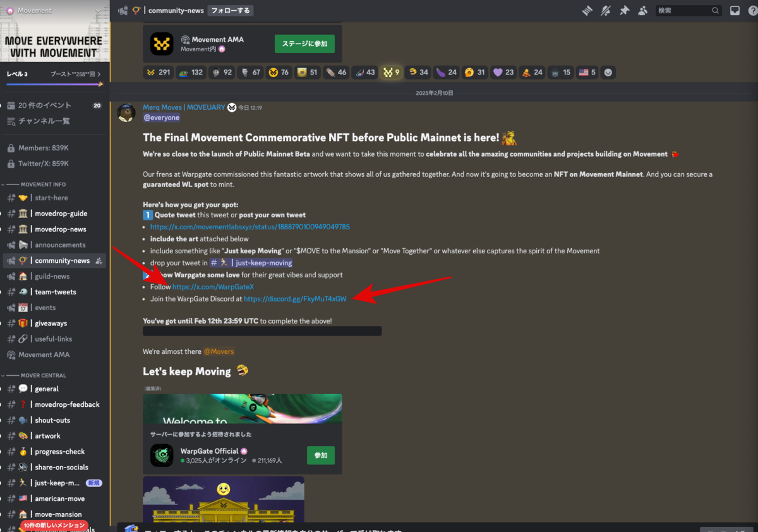This screenshot has height=532, width=758.
Task: Click the search field 検索
Action: 689,10
